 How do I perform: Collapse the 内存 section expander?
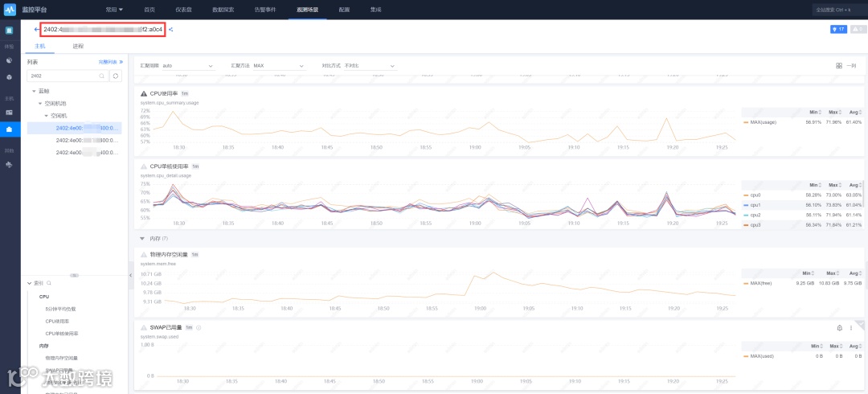(x=141, y=238)
